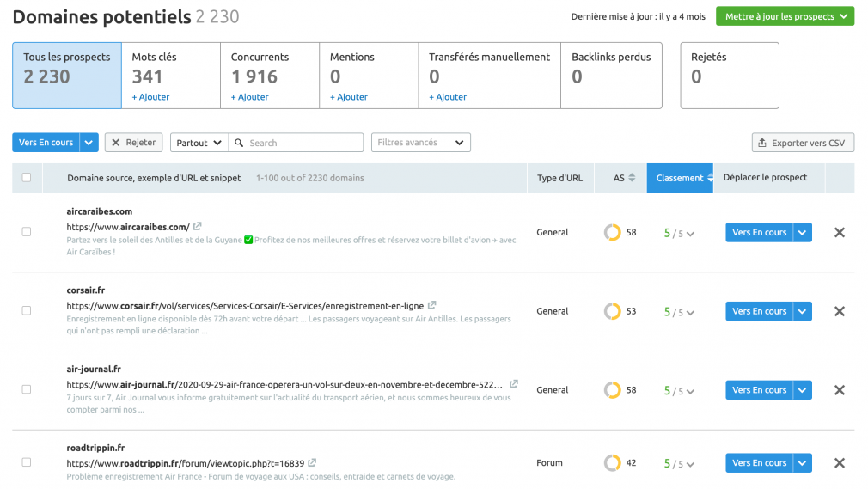Image resolution: width=868 pixels, height=489 pixels.
Task: Expand Vers En cours arrow for air-journal.fr
Action: pos(802,390)
